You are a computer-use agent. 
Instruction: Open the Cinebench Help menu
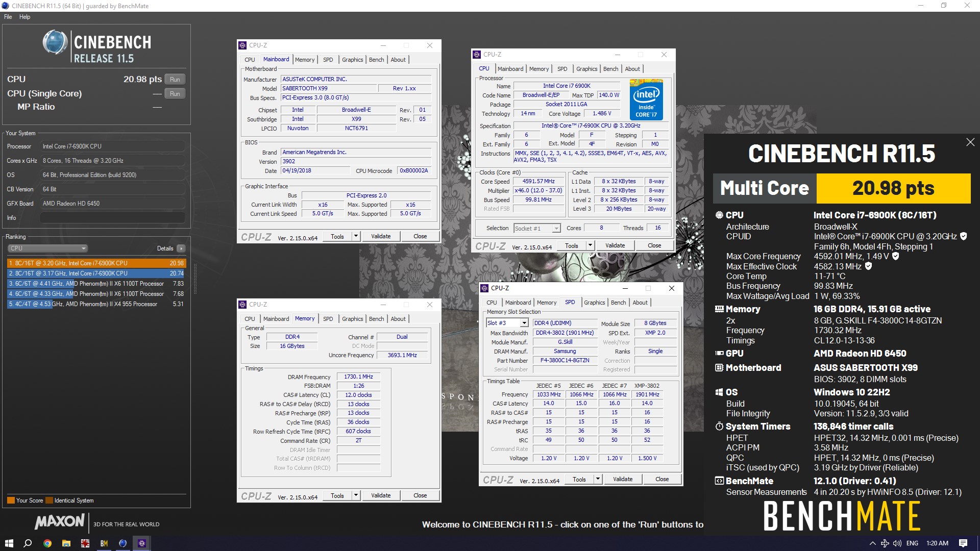[24, 17]
